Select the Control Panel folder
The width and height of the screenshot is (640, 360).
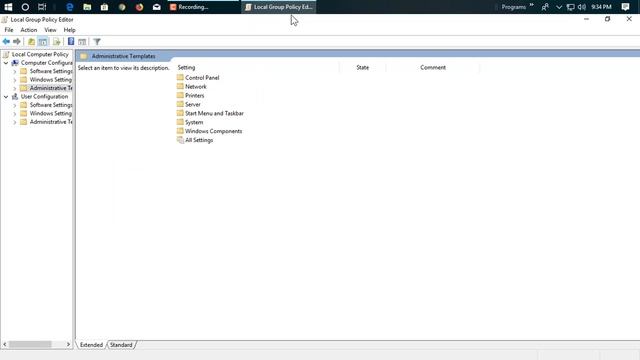click(x=198, y=78)
